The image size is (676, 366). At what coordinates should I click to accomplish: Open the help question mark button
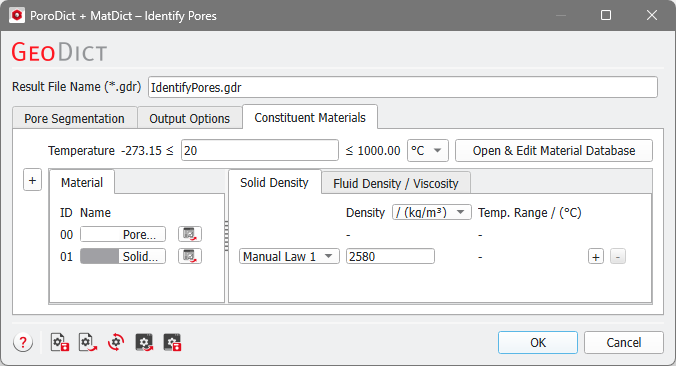pos(23,343)
